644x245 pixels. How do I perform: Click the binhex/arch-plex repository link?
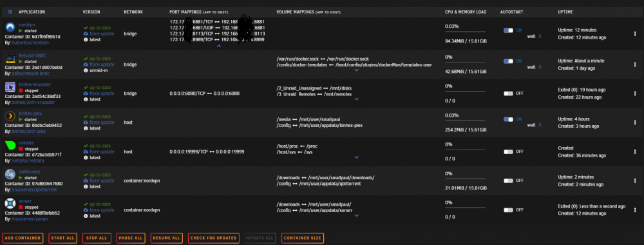click(x=28, y=131)
